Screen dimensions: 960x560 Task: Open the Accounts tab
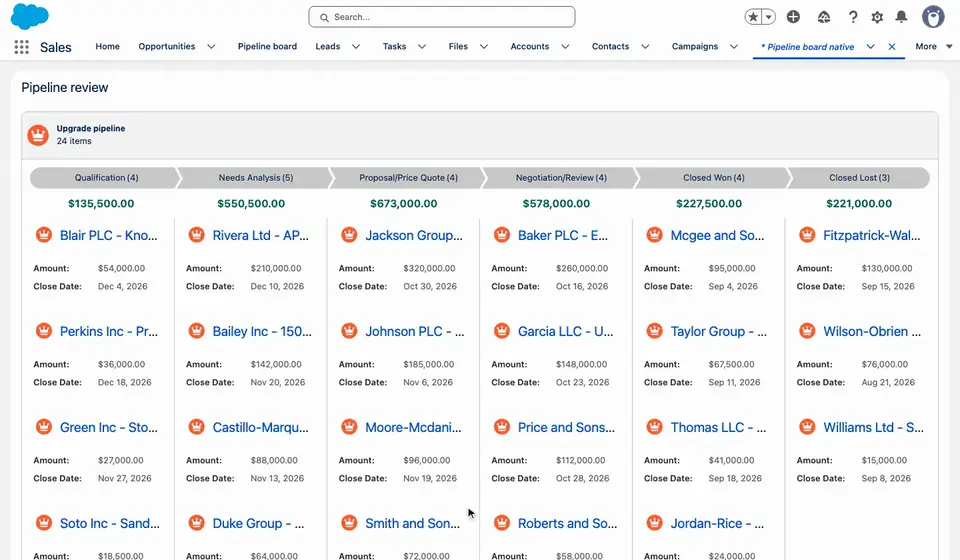(x=530, y=47)
